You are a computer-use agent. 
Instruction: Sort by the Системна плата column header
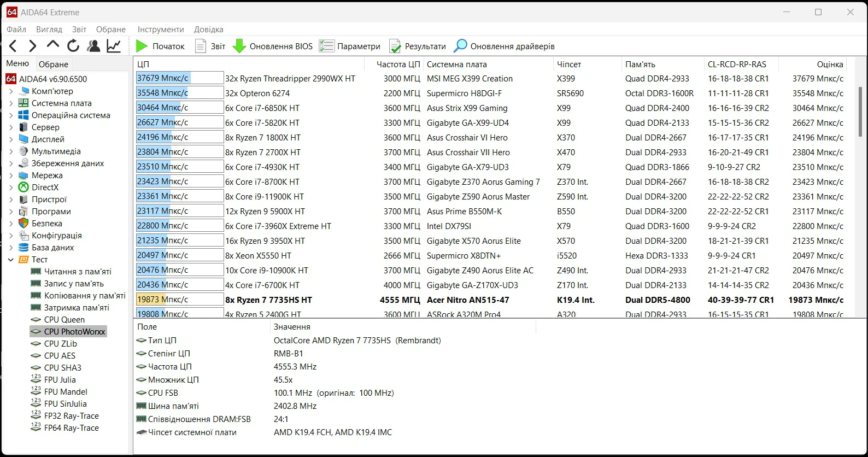(488, 64)
